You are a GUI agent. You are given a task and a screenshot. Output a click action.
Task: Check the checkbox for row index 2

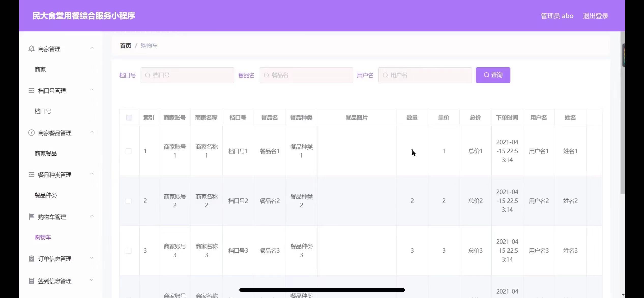[128, 201]
